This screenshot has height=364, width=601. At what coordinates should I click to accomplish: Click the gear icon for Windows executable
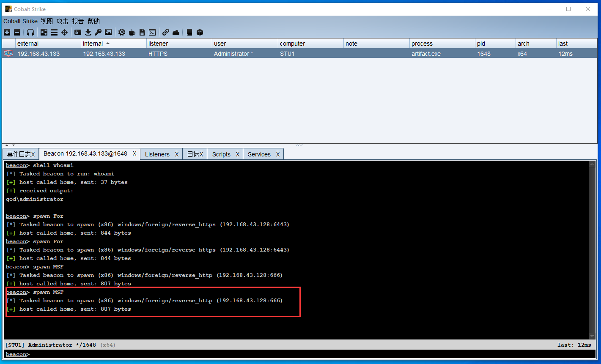pos(122,32)
